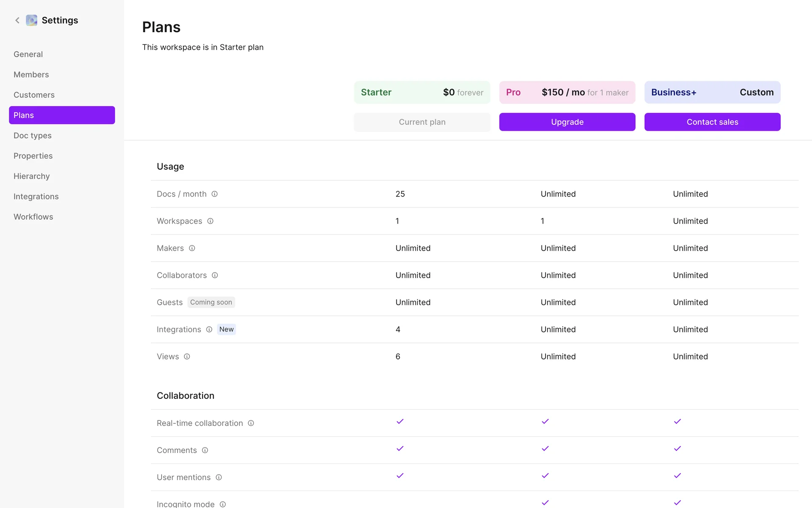This screenshot has width=812, height=508.
Task: Click the Contact sales button
Action: point(712,122)
